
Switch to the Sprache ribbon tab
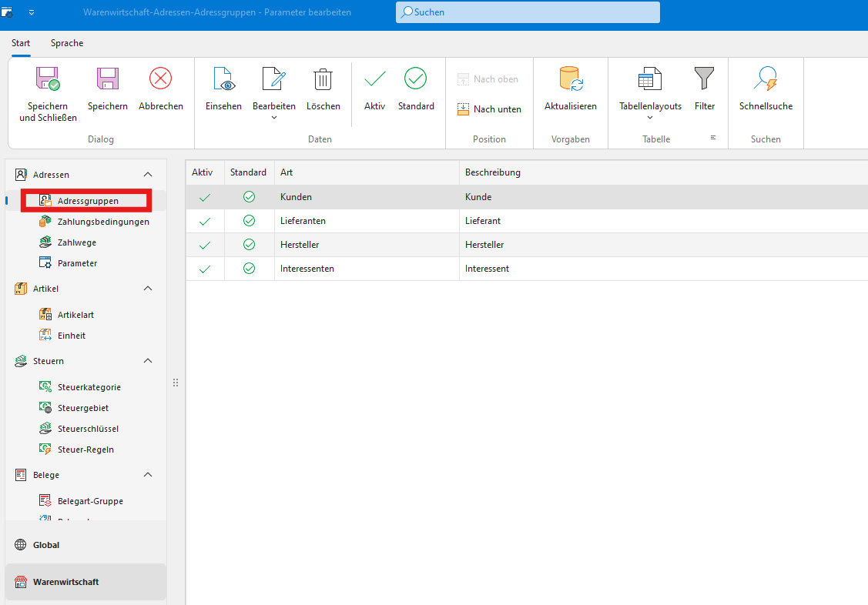67,43
